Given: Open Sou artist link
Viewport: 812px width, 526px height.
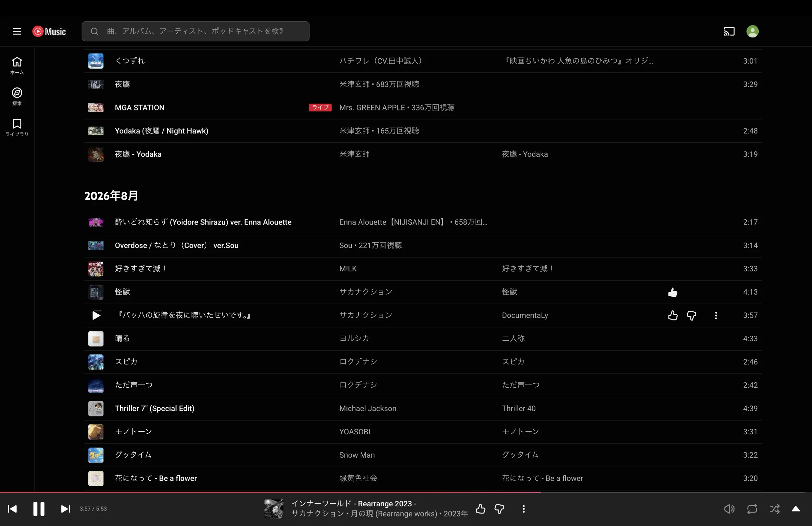Looking at the screenshot, I should [x=346, y=246].
